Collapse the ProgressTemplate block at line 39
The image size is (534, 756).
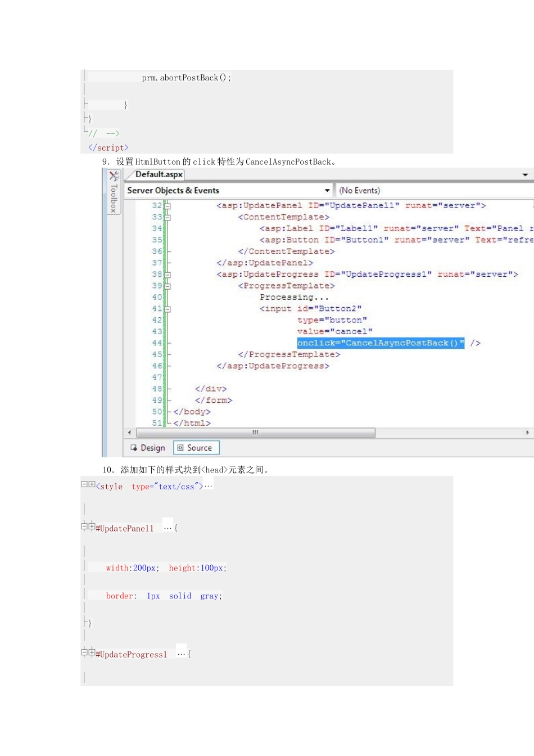[x=168, y=286]
